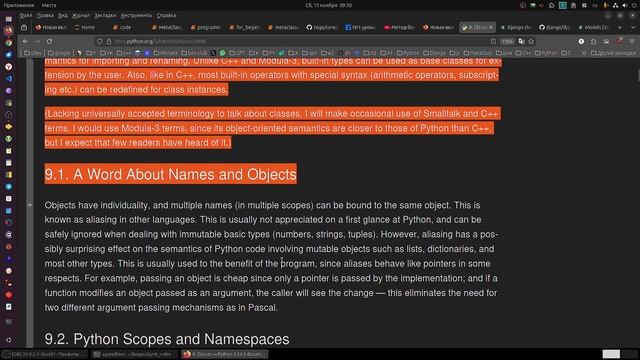Reload the current page
The image size is (640, 360).
[x=49, y=41]
